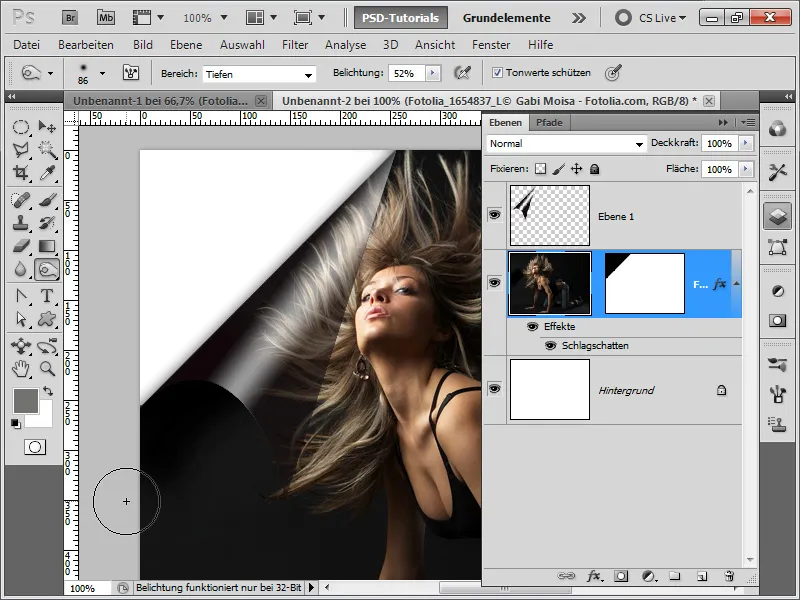
Task: Open the tool preset picker arrow
Action: click(50, 73)
